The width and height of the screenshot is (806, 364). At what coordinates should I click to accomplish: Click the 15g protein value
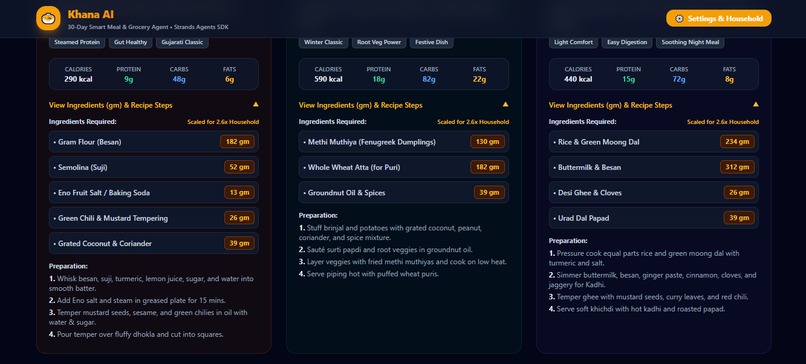[x=628, y=79]
